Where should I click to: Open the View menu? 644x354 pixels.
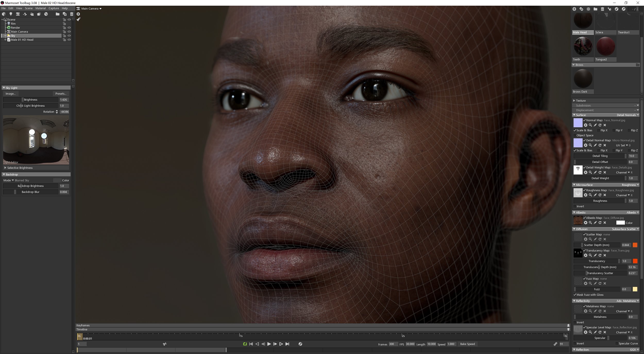click(19, 8)
